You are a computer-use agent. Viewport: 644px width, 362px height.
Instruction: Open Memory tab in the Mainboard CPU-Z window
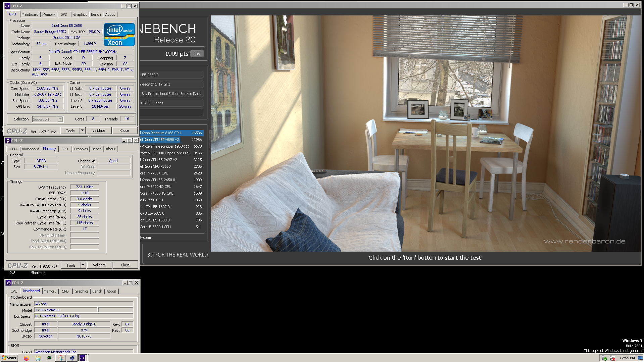pos(50,291)
